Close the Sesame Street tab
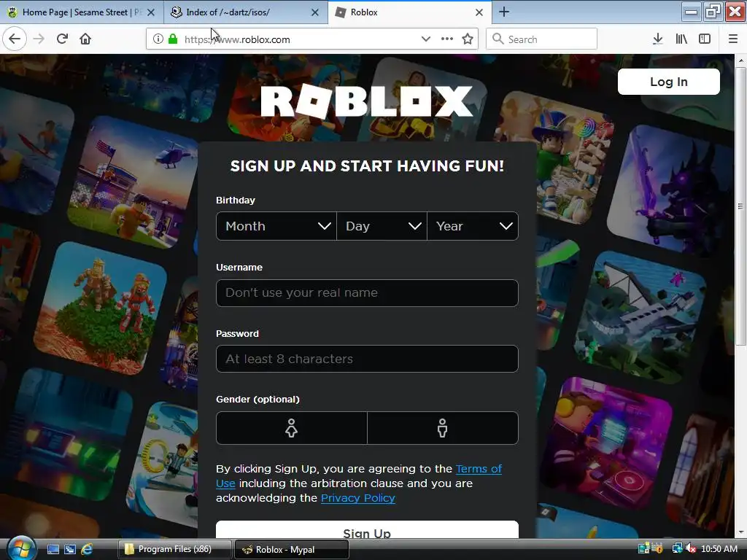Screen dimensions: 747x560 (151, 12)
